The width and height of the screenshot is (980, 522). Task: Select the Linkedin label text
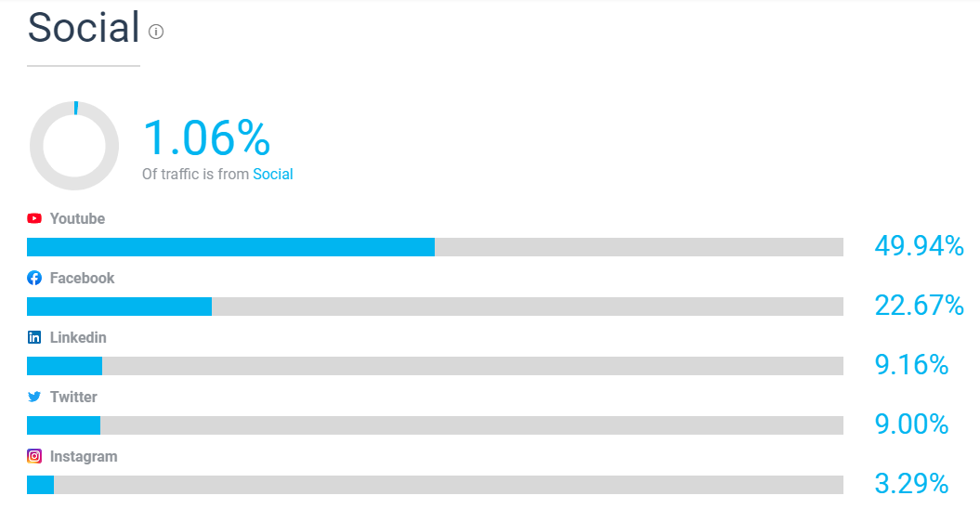click(78, 337)
